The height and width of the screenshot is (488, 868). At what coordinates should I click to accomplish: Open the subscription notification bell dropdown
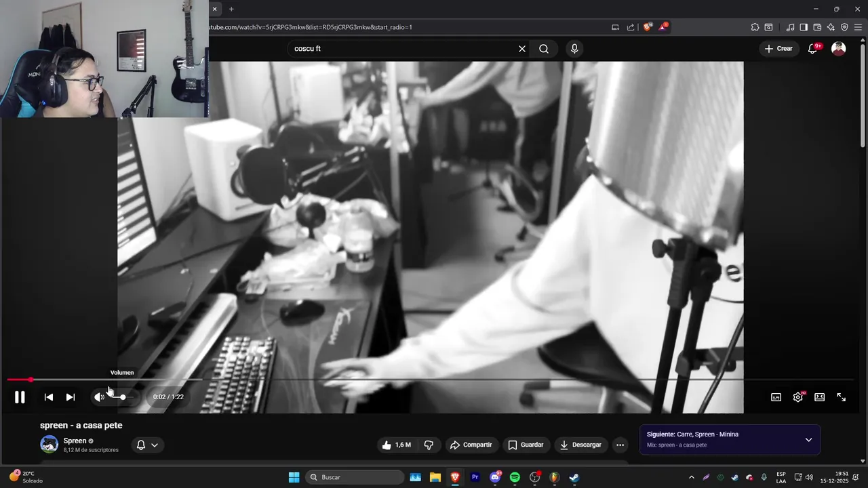click(x=147, y=445)
